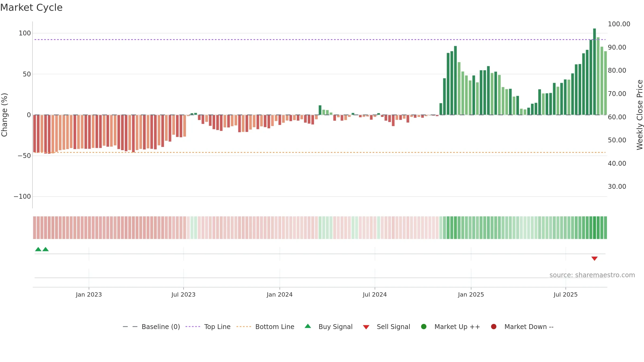644x362 pixels.
Task: Toggle the Baseline (0) legend entry
Action: (x=151, y=327)
